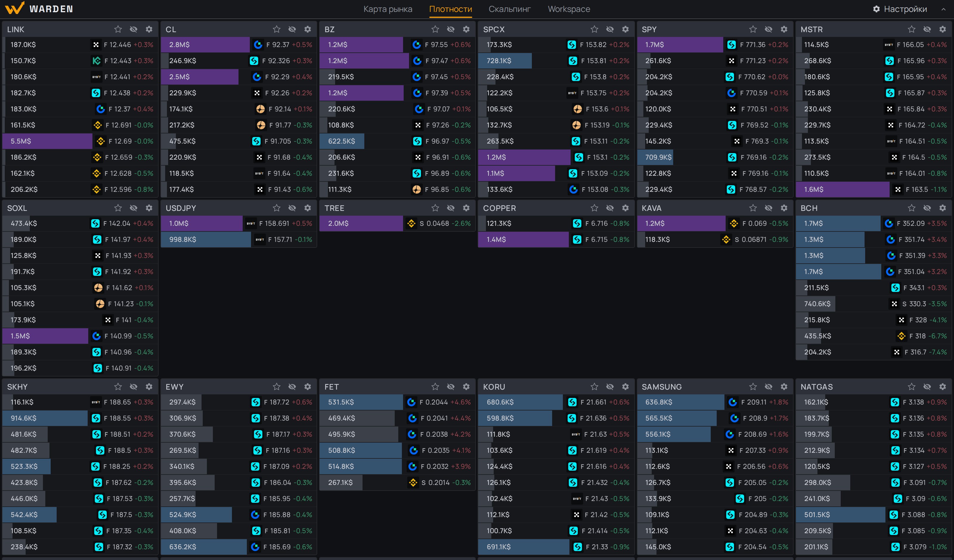Screen dimensions: 954x560
Task: Open BCH panel gear settings
Action: 943,208
